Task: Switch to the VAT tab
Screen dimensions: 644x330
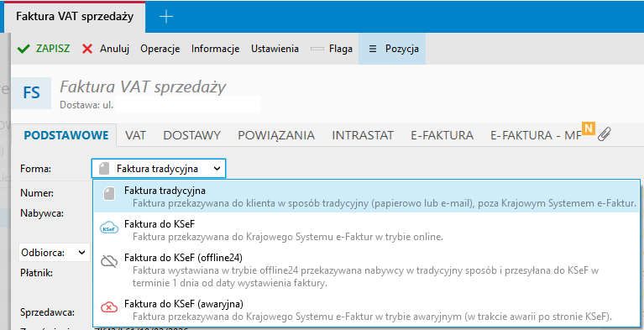Action: (x=135, y=135)
